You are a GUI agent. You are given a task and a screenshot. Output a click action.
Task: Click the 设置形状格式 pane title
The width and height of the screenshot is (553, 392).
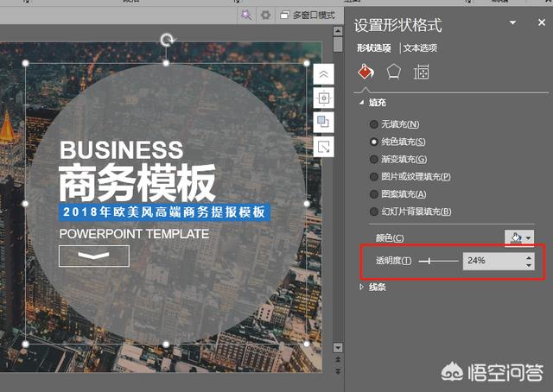coord(397,26)
